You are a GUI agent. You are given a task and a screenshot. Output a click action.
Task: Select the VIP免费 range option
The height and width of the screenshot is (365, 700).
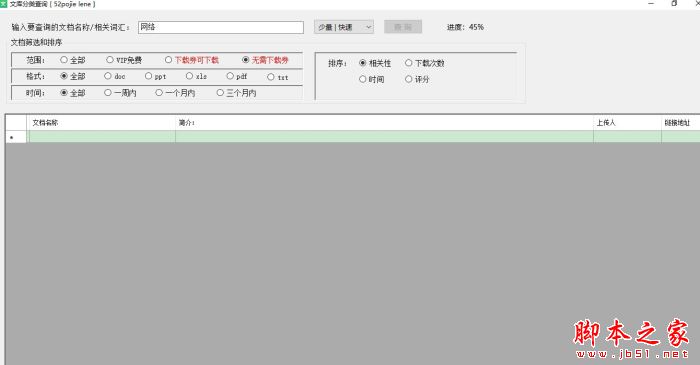pyautogui.click(x=124, y=60)
